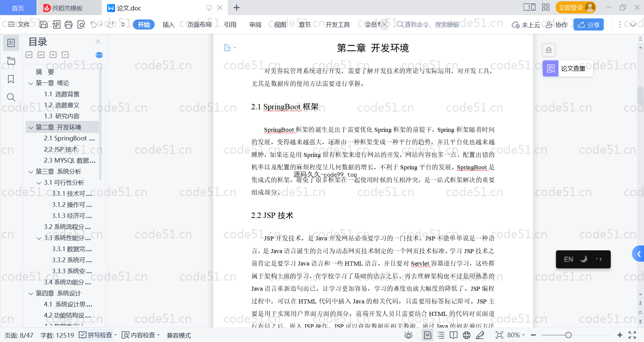This screenshot has width=644, height=342.
Task: Open the 页面布局 ribbon tab
Action: pos(199,24)
